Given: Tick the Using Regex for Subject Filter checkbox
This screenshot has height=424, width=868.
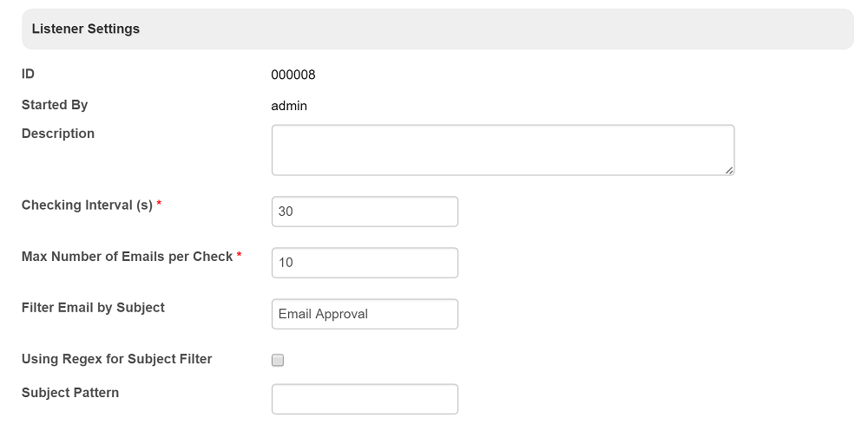Looking at the screenshot, I should coord(278,360).
